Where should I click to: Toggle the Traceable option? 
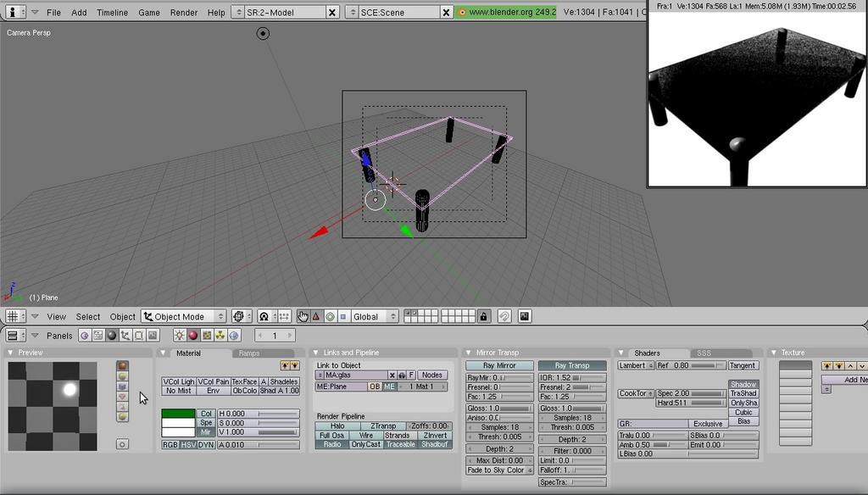pos(401,444)
